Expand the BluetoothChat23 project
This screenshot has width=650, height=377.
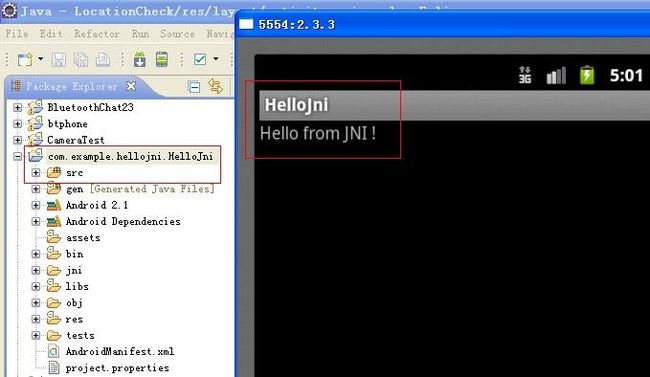click(17, 108)
